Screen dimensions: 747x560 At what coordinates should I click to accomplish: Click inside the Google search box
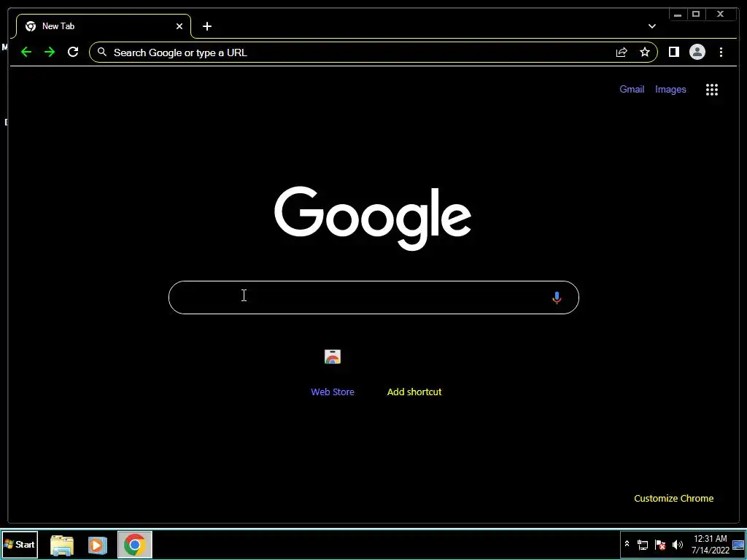[x=373, y=297]
